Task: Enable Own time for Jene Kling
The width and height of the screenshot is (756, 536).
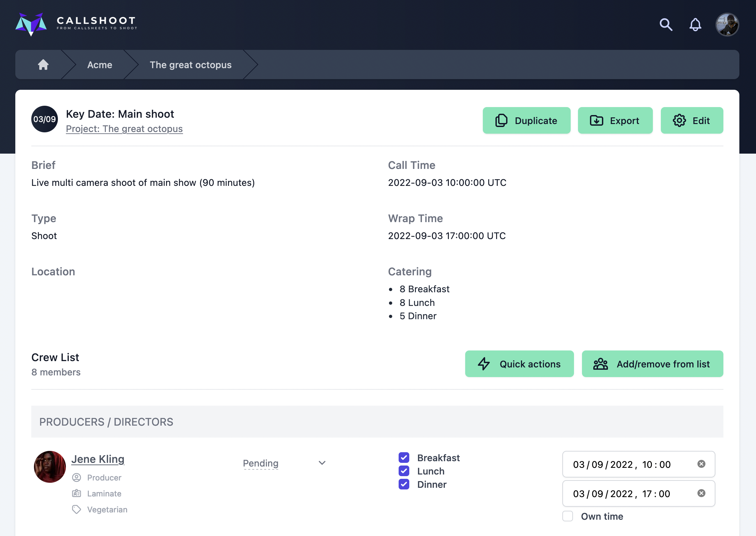Action: click(567, 516)
